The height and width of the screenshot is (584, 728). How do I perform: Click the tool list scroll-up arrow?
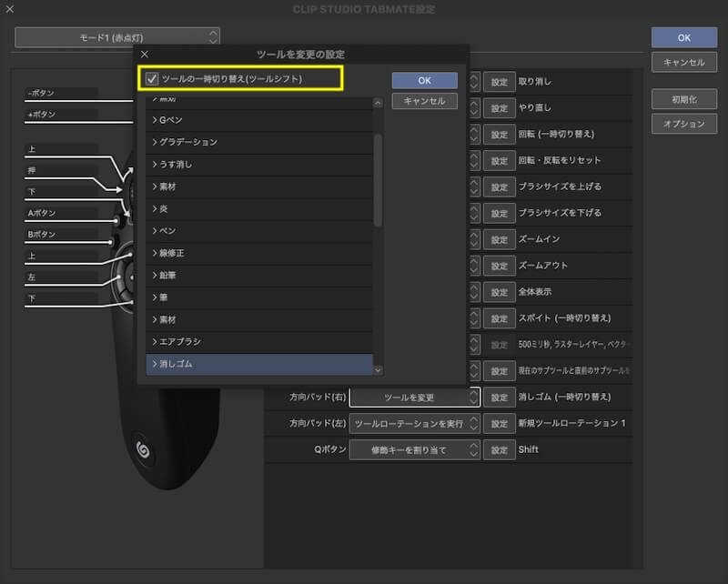click(x=378, y=103)
